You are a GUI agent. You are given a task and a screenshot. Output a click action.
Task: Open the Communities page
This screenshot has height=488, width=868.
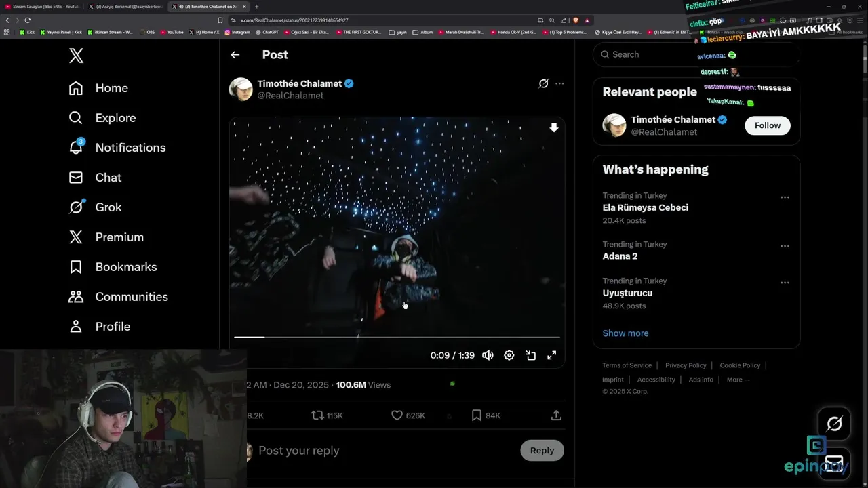118,297
